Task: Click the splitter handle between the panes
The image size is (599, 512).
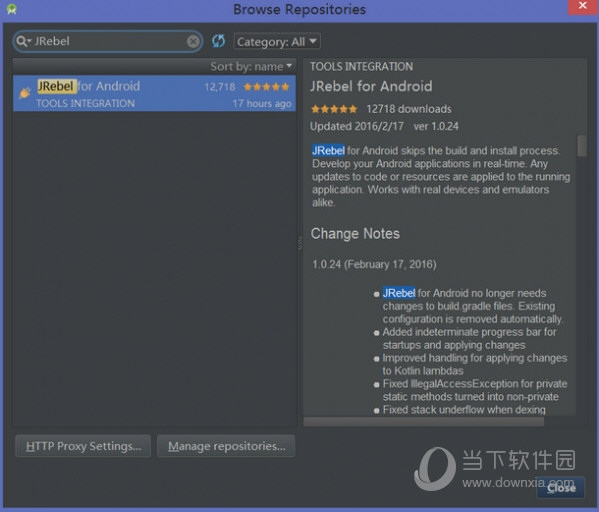Action: [x=300, y=243]
